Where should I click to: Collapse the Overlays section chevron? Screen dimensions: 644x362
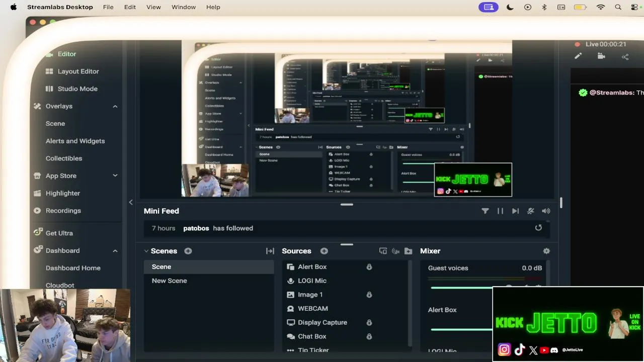[x=115, y=106]
